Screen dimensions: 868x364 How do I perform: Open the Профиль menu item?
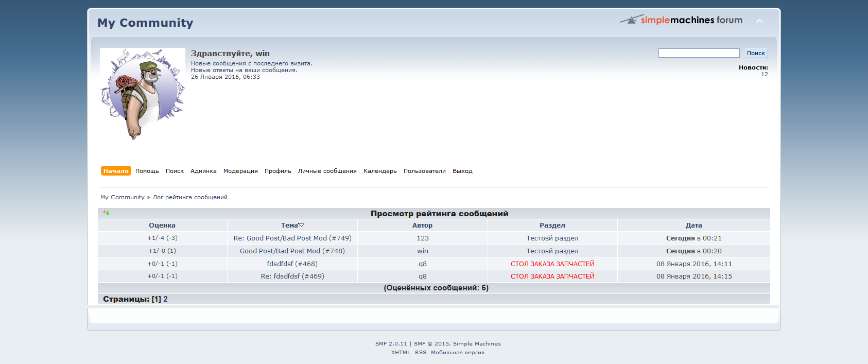tap(278, 171)
